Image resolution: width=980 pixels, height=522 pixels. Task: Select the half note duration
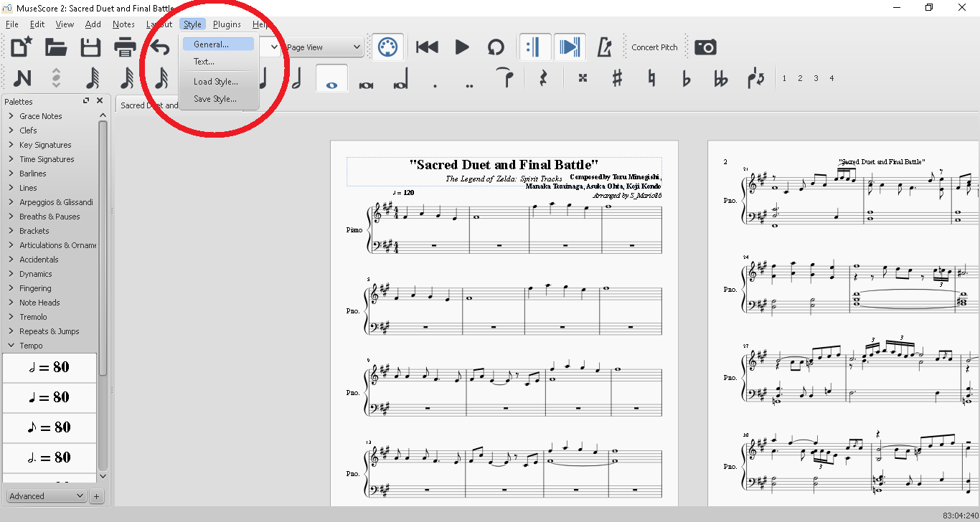[x=297, y=78]
